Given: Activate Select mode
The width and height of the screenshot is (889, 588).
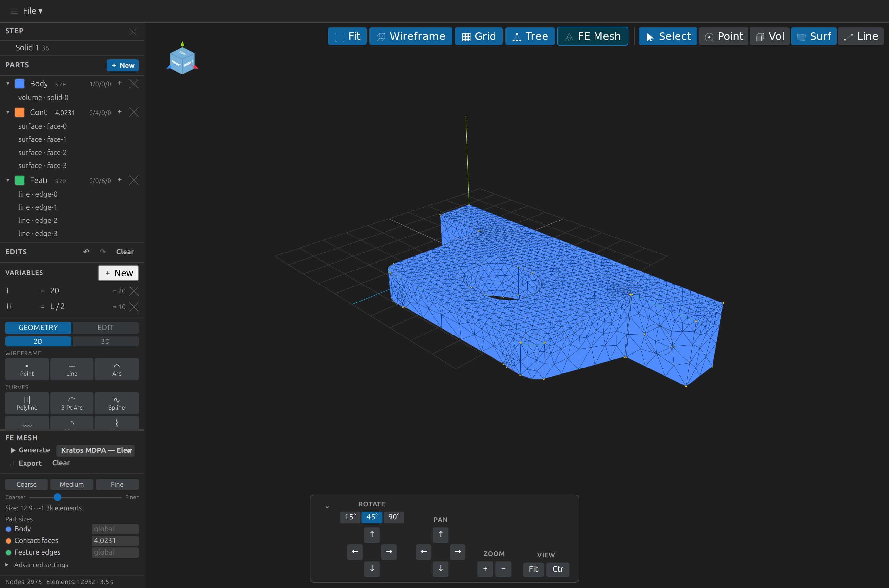Looking at the screenshot, I should click(668, 36).
